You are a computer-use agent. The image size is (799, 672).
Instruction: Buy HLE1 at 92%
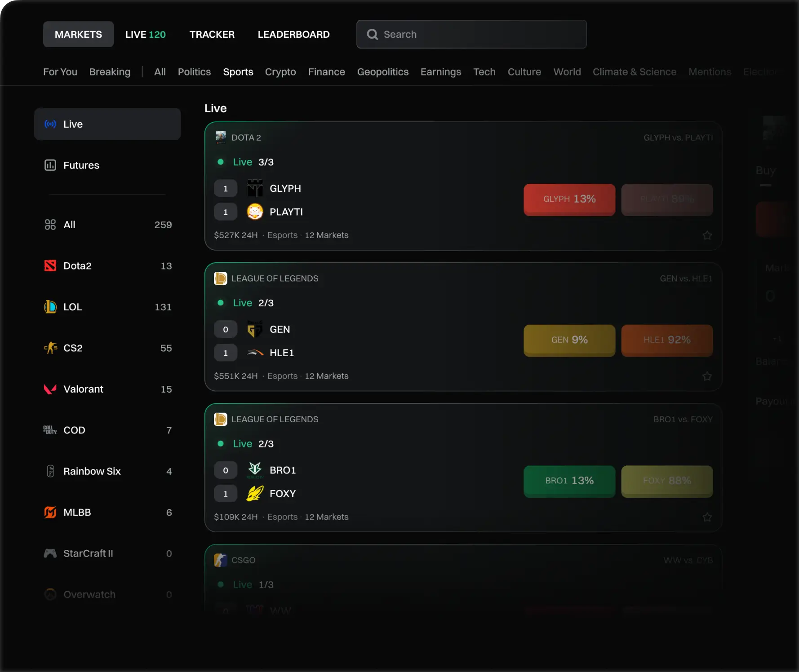[x=667, y=340]
